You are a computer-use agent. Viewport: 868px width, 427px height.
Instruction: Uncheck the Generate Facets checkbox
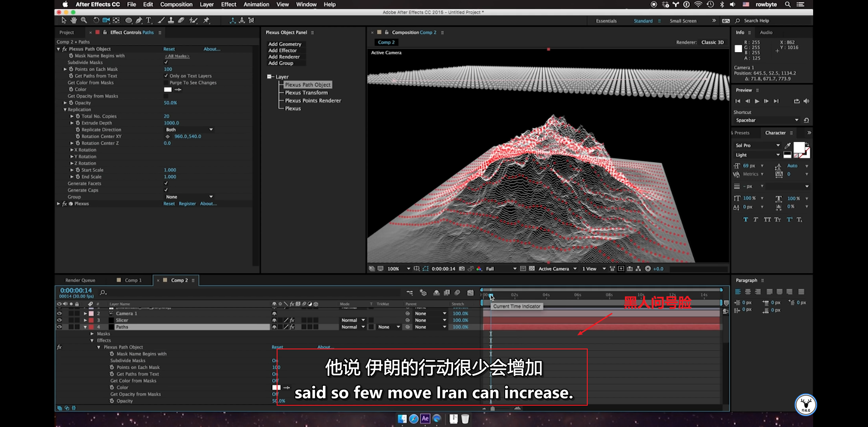click(x=166, y=183)
